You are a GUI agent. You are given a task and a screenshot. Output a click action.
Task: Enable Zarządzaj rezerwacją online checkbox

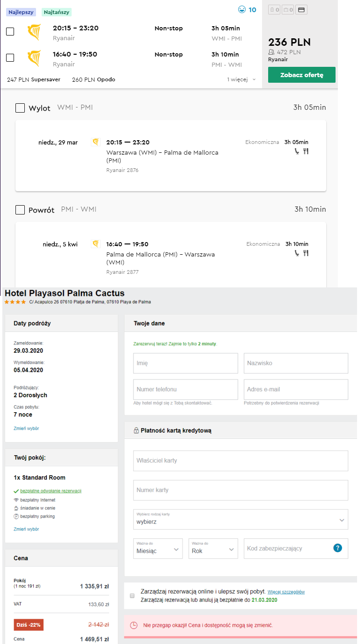click(x=132, y=595)
